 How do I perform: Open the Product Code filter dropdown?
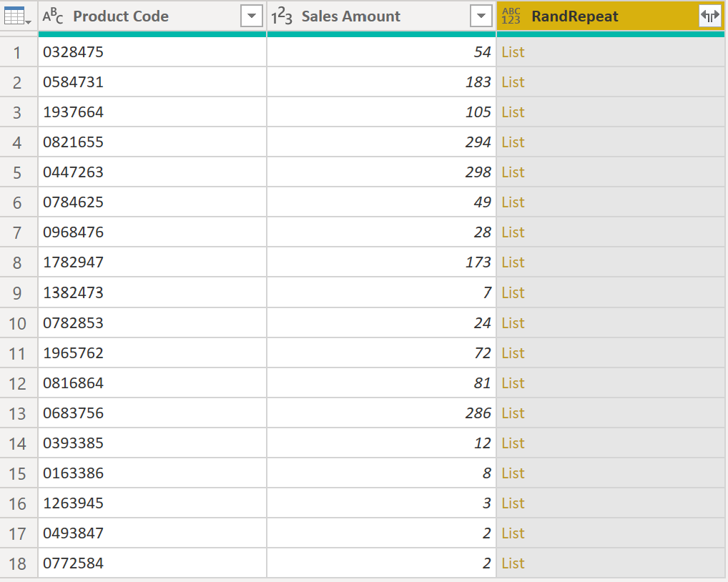pos(252,16)
